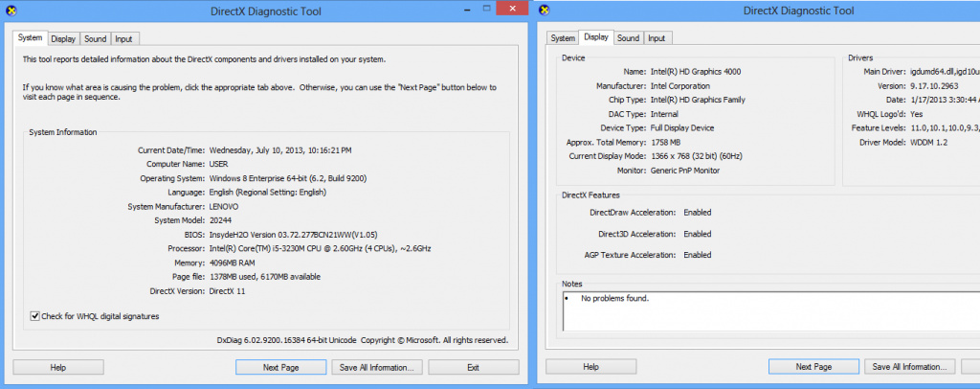This screenshot has height=389, width=980.
Task: Click system manufacturer value 'LENOVO'
Action: coord(224,206)
